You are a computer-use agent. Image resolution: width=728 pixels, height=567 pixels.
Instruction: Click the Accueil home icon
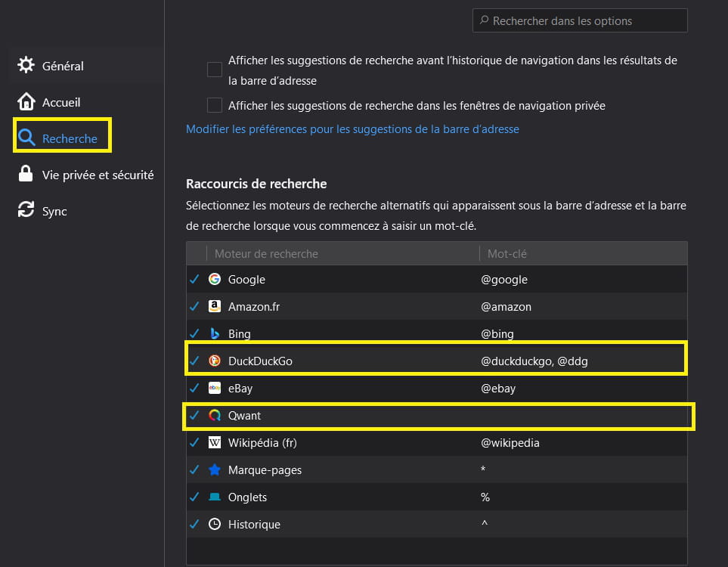click(x=26, y=101)
